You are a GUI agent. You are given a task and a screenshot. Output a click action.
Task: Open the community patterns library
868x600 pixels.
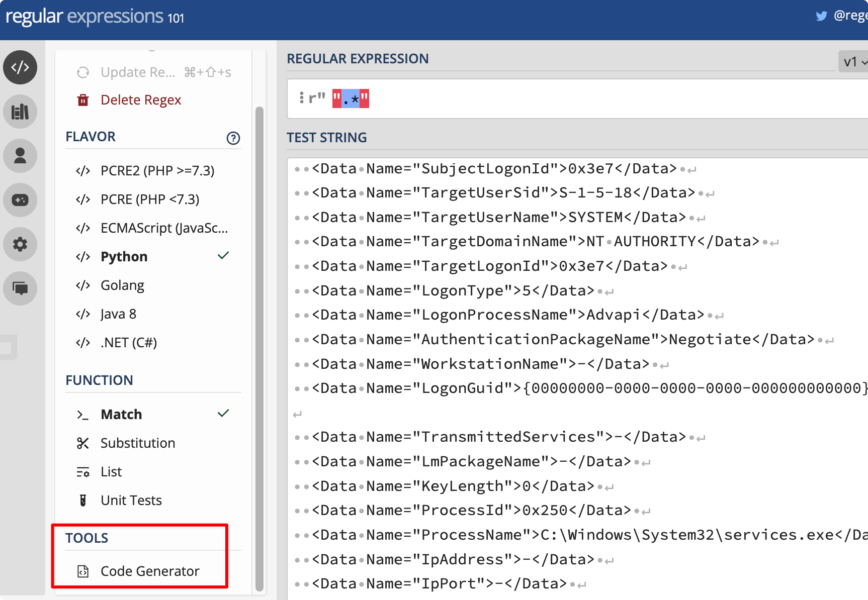coord(20,111)
